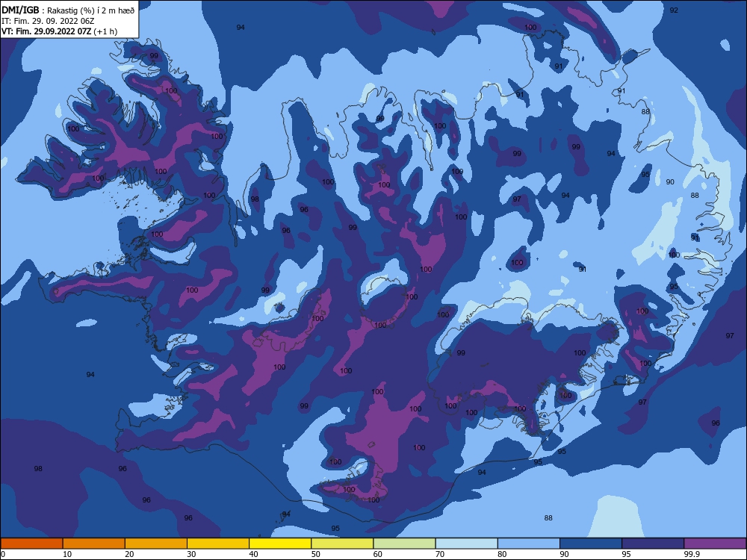Click the dark orange 0–10 legend swatch

(x=31, y=544)
